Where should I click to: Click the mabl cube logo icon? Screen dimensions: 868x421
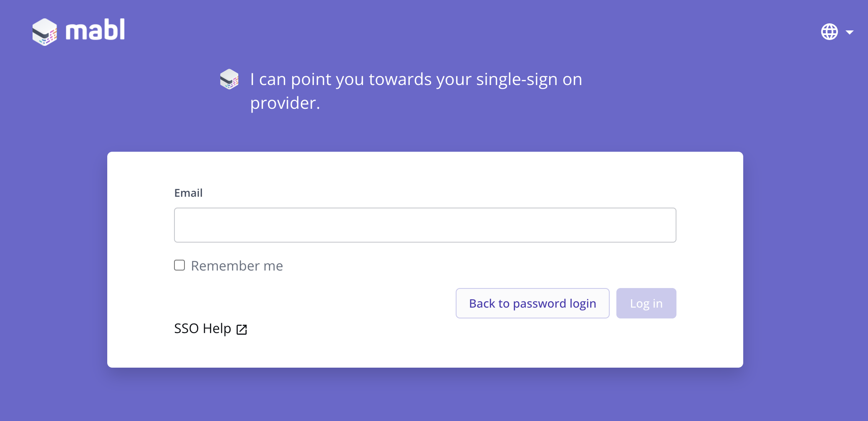(45, 32)
